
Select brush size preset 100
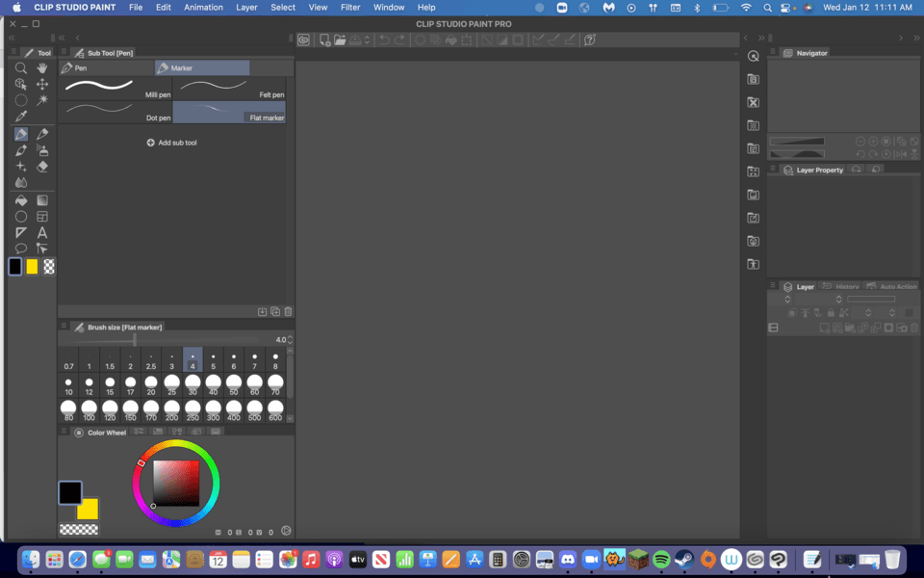(x=89, y=410)
